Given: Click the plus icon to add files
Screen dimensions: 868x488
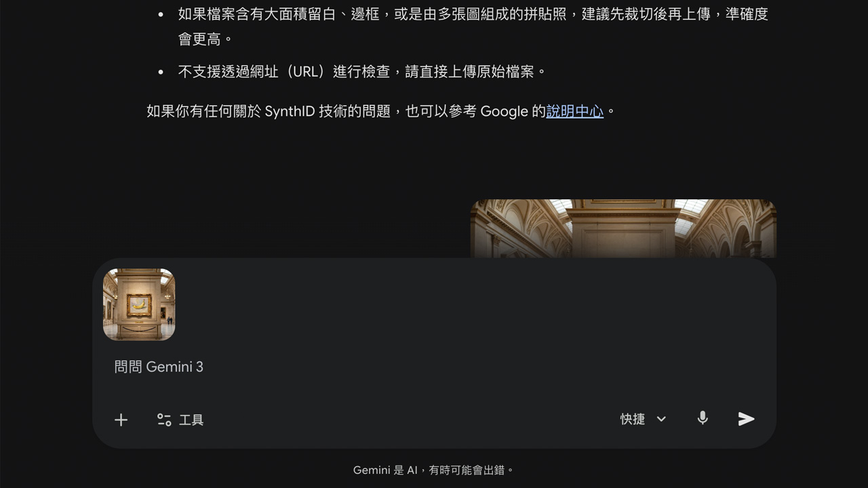Looking at the screenshot, I should click(121, 420).
